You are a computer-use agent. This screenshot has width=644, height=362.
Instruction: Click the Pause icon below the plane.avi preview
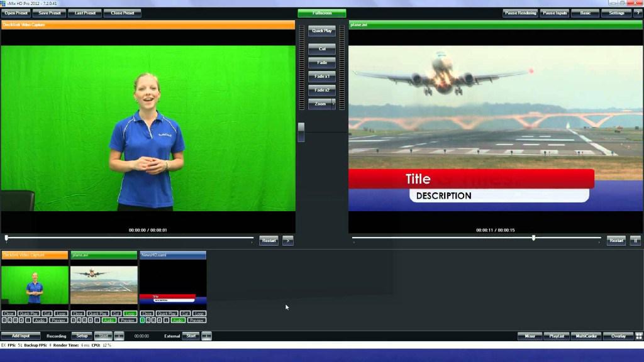pyautogui.click(x=635, y=240)
